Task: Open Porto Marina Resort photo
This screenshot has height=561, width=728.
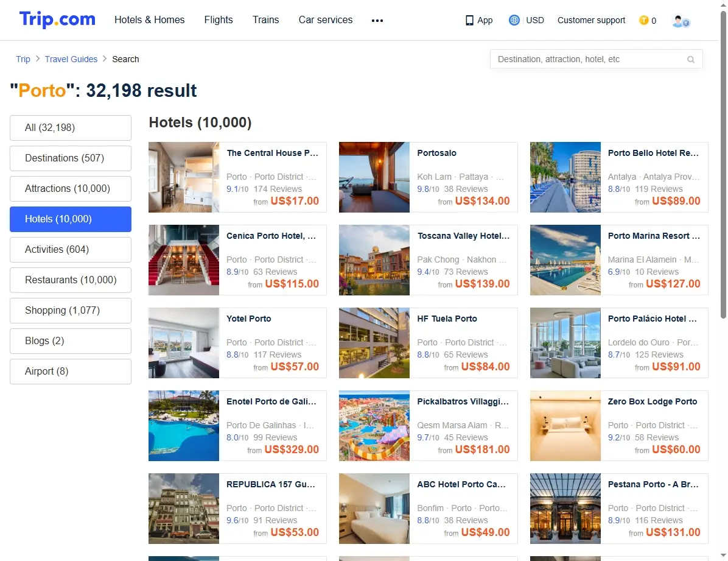Action: (565, 260)
